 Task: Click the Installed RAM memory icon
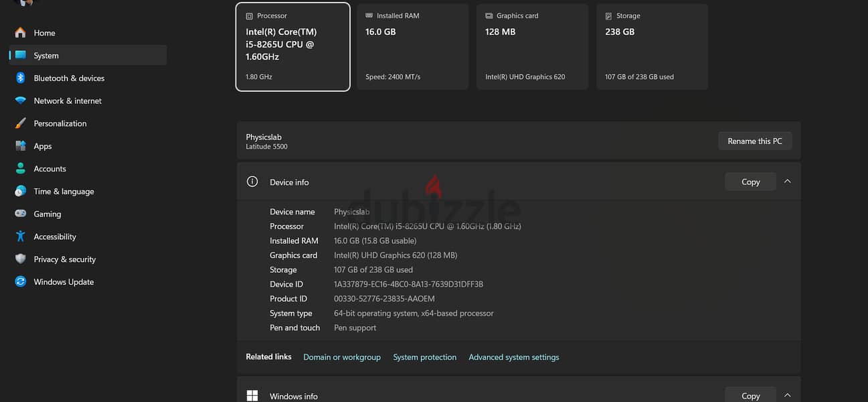(369, 15)
